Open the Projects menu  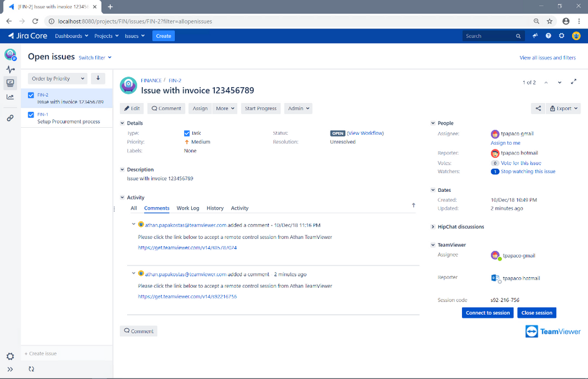point(107,36)
